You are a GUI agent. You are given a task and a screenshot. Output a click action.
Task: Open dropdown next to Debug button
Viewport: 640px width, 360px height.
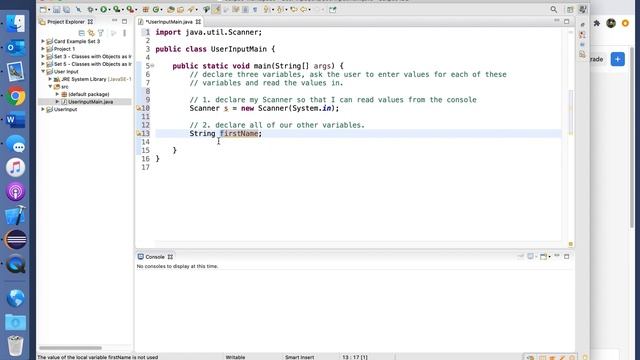[96, 9]
